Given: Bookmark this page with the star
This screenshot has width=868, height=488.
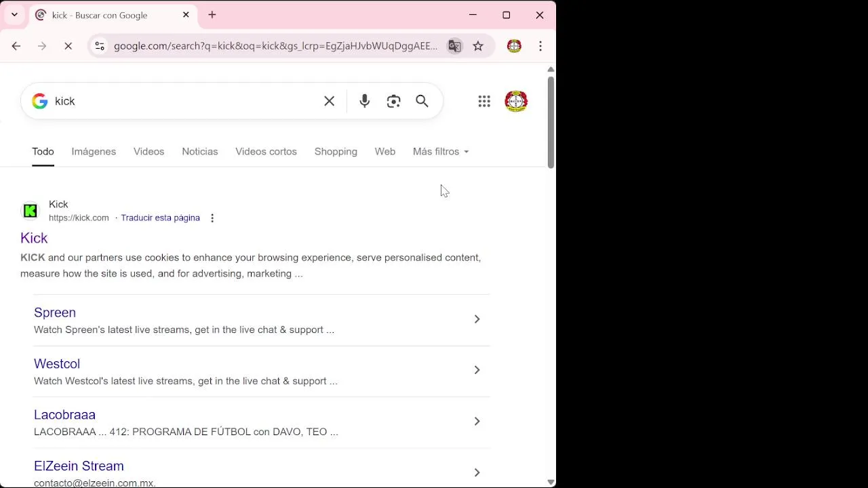Looking at the screenshot, I should [478, 46].
